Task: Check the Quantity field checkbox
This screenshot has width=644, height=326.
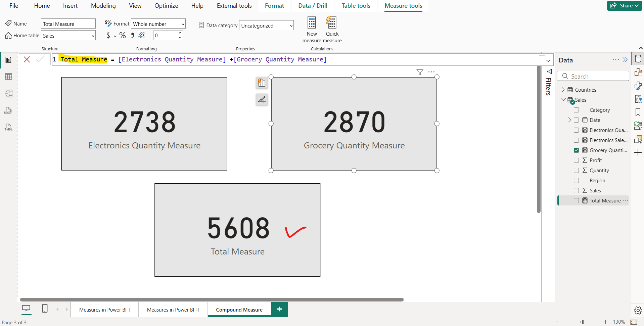Action: coord(577,170)
